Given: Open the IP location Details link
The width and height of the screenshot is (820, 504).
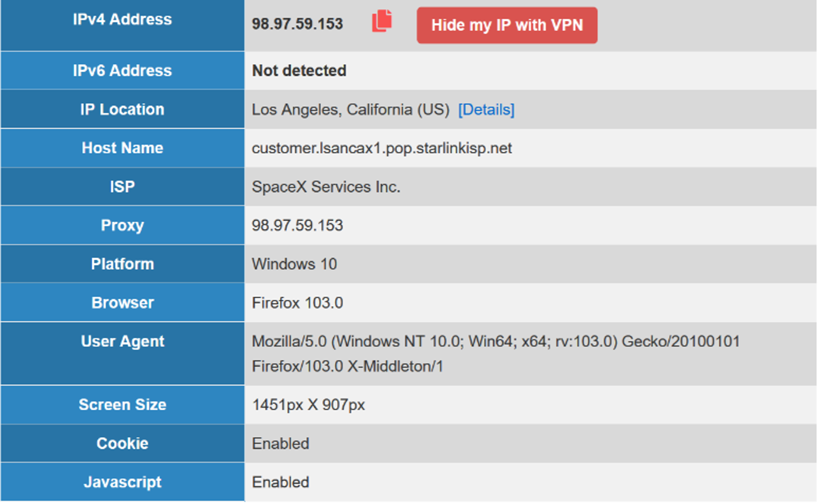Looking at the screenshot, I should tap(485, 109).
